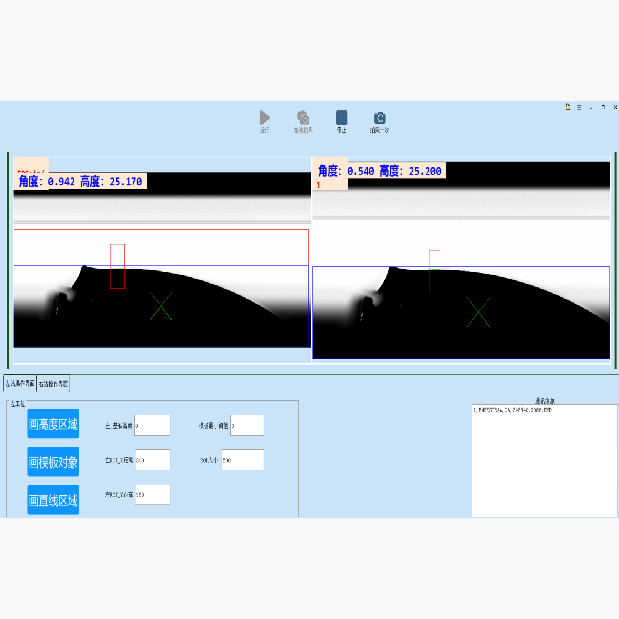Click the green cross in right image
The width and height of the screenshot is (619, 619).
point(479,313)
